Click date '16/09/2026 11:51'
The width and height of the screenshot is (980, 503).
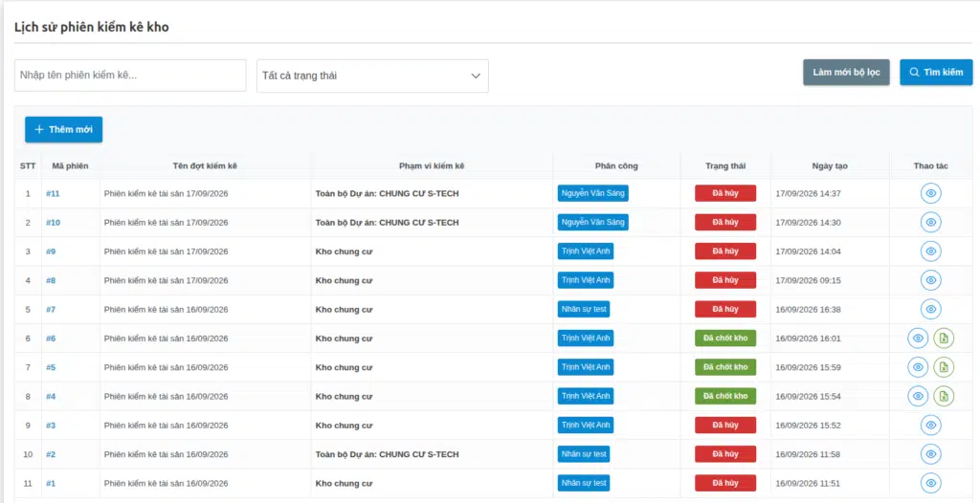click(808, 483)
